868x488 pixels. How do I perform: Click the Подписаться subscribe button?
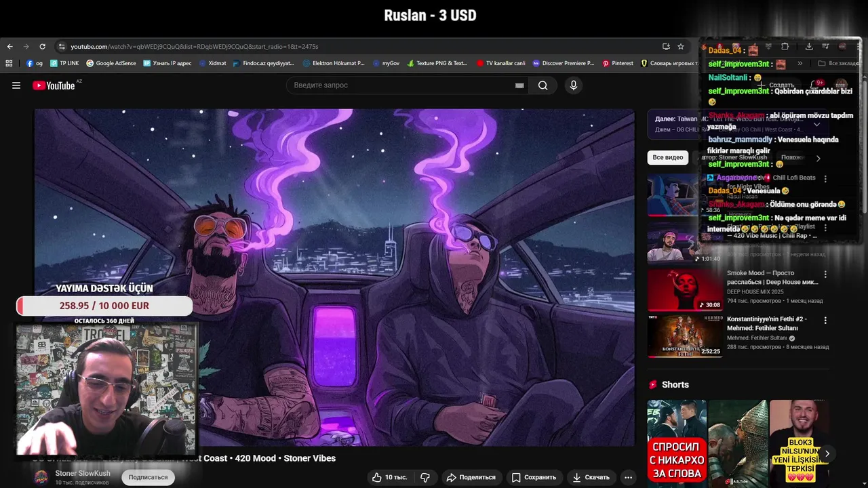148,477
